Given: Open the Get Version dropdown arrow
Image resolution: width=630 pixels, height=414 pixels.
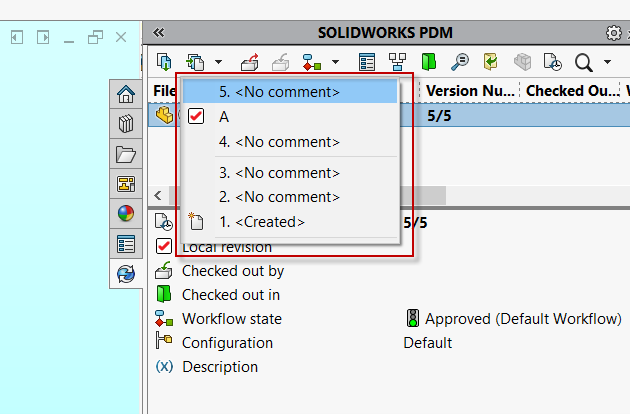Looking at the screenshot, I should [x=218, y=62].
